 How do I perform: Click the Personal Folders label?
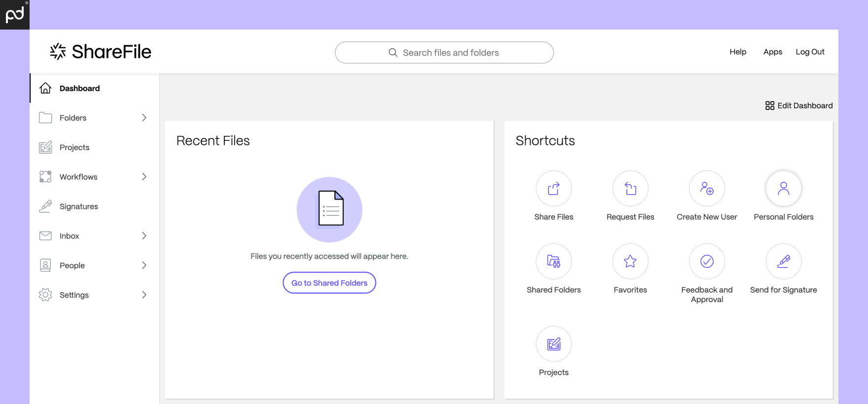[x=784, y=217]
